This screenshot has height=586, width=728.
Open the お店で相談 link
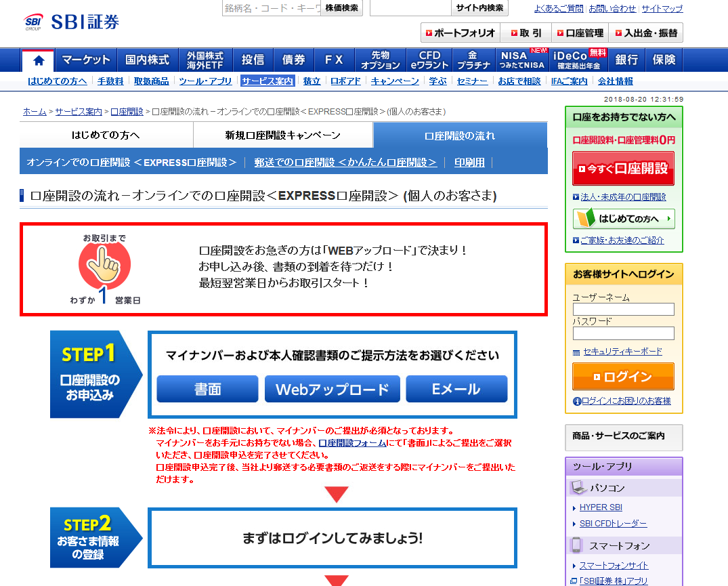pyautogui.click(x=519, y=81)
